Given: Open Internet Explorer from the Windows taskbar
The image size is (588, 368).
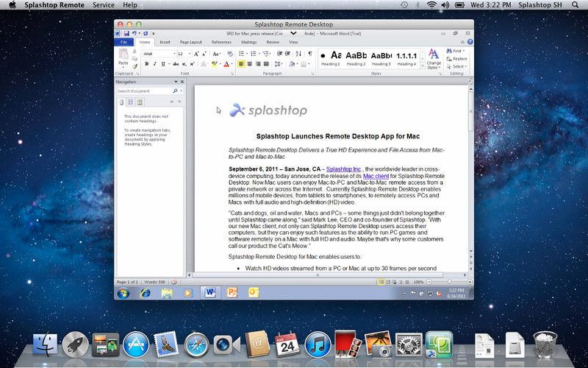Looking at the screenshot, I should [145, 293].
